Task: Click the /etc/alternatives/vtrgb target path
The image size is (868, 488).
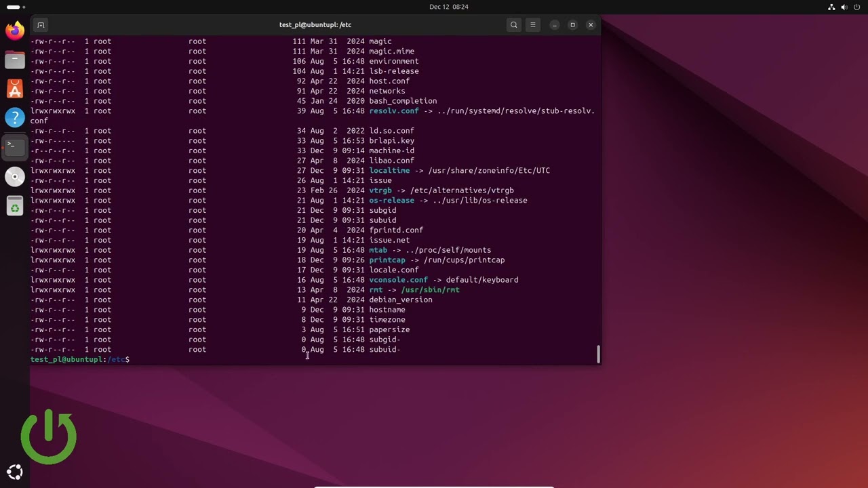Action: tap(462, 190)
